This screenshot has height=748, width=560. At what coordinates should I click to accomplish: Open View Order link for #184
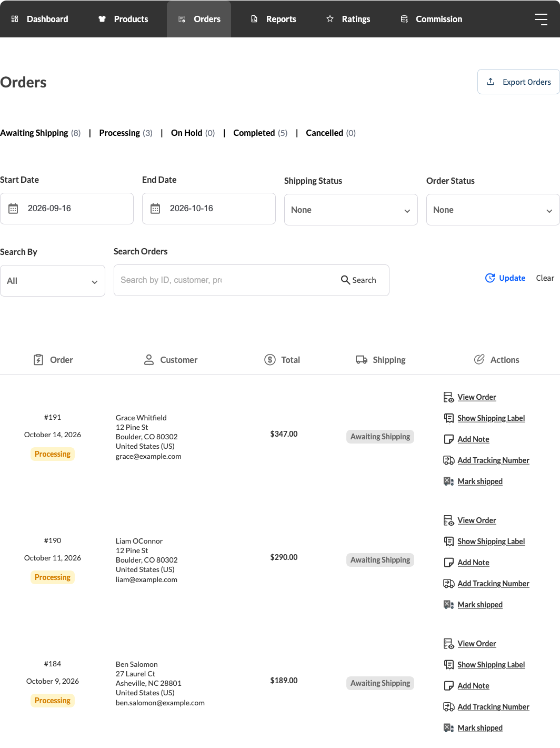point(477,644)
